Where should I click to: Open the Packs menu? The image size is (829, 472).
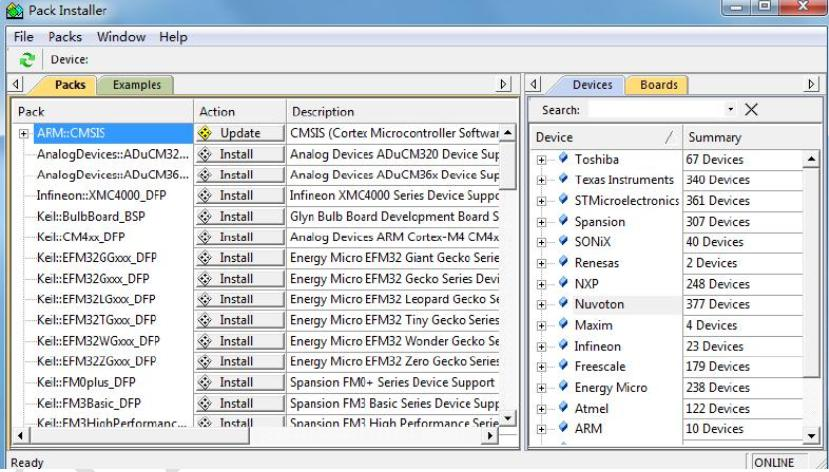coord(65,37)
